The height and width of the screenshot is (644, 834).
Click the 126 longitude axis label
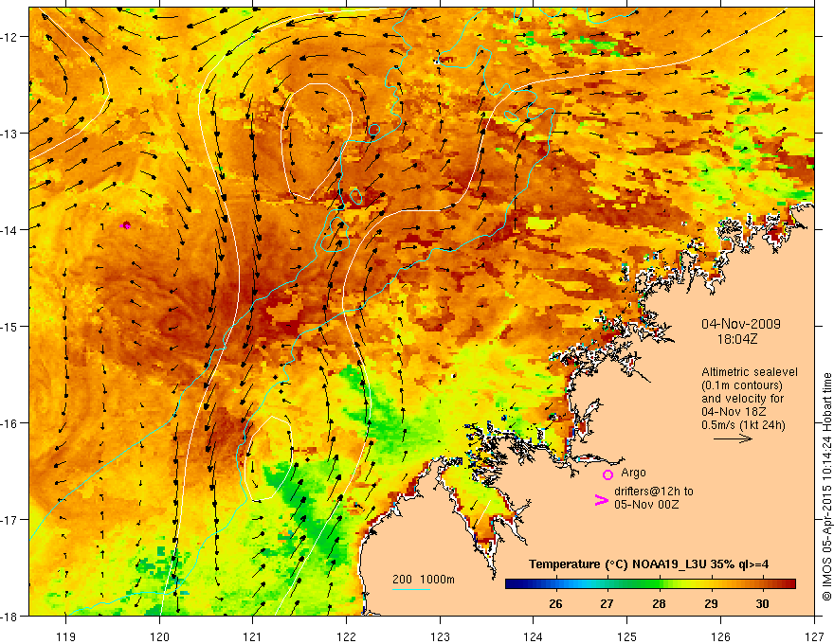[x=720, y=636]
